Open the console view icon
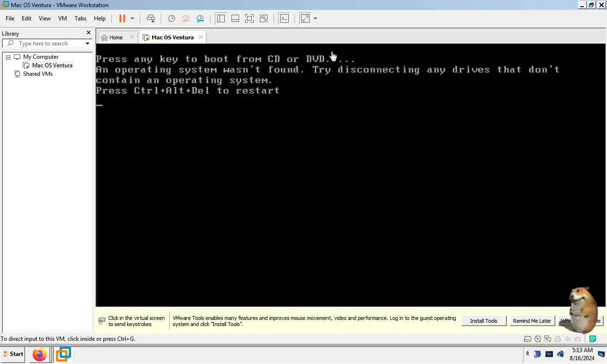Screen dimensions: 607x364 pyautogui.click(x=284, y=18)
